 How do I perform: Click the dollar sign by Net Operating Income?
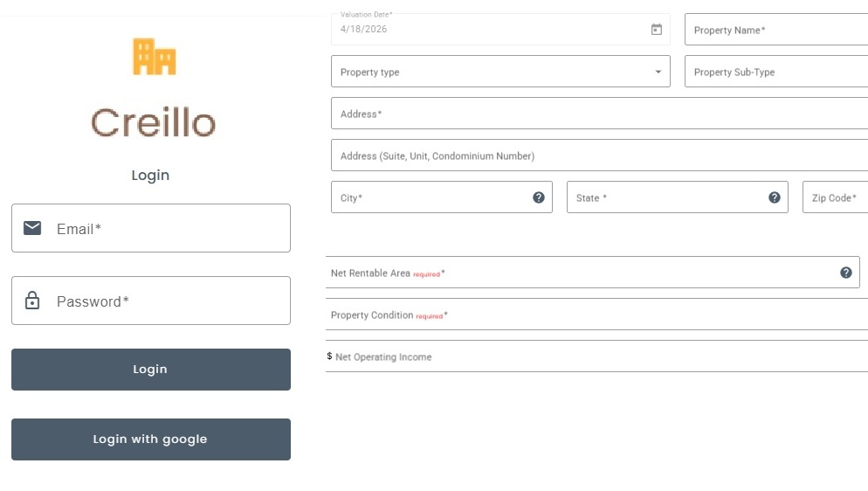(329, 356)
